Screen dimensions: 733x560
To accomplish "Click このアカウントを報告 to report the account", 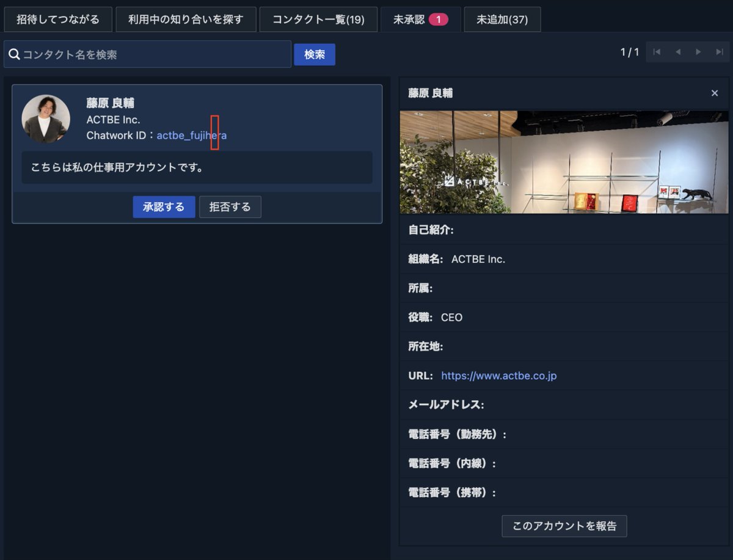I will [564, 526].
